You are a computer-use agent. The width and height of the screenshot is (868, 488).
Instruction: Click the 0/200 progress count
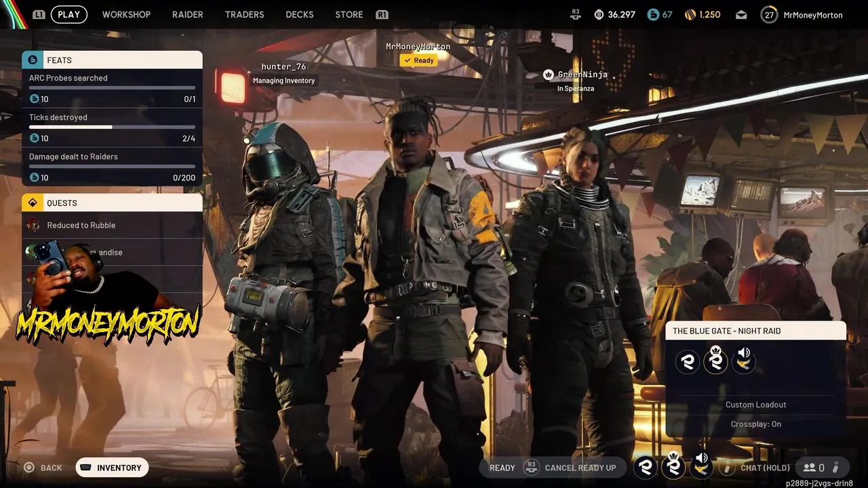(x=184, y=178)
